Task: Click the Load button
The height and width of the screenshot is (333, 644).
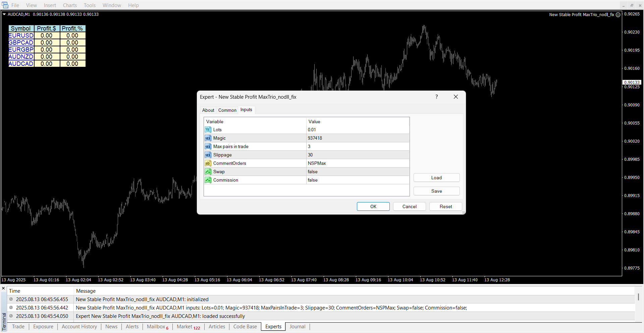Action: pos(436,178)
